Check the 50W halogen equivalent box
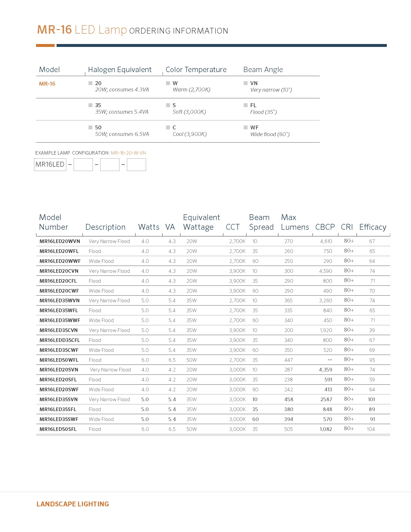 point(90,127)
